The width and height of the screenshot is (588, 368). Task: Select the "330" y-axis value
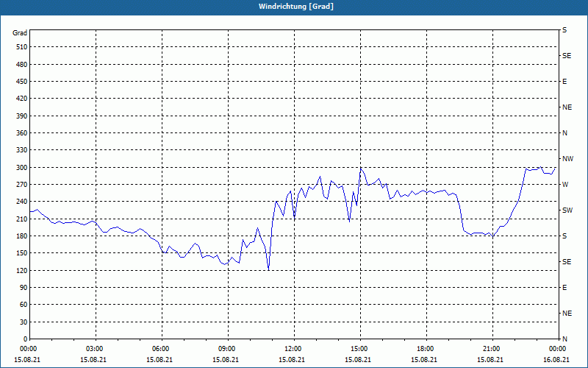(22, 150)
